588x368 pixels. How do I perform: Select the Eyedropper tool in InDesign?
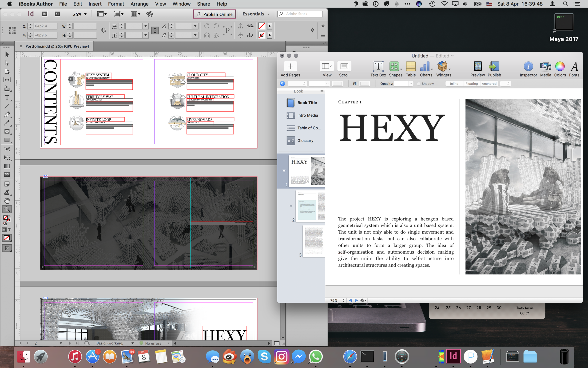coord(7,192)
